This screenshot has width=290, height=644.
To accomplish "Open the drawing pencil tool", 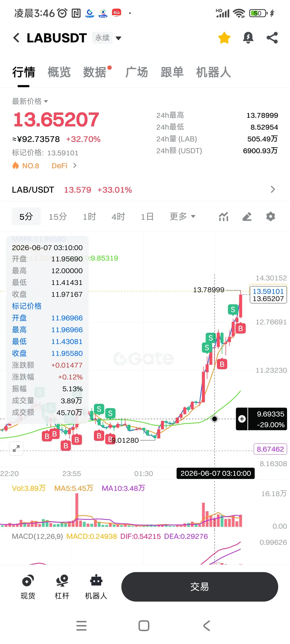I will (x=247, y=216).
